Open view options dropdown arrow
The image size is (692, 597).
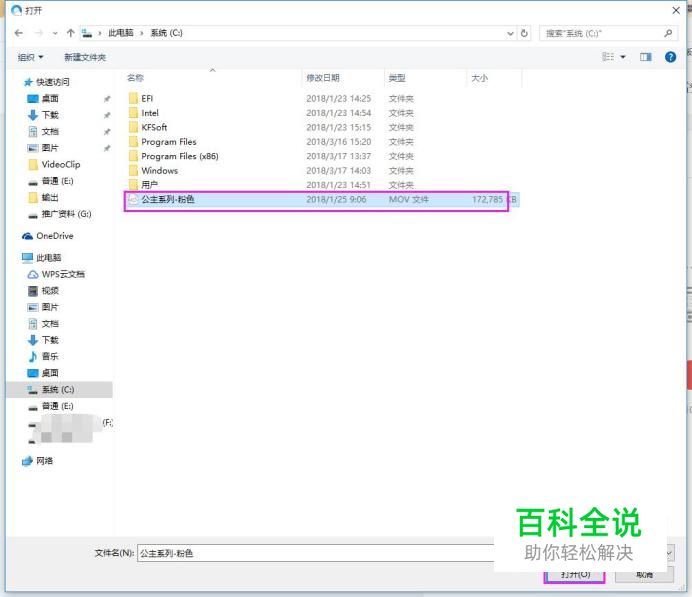(x=623, y=57)
